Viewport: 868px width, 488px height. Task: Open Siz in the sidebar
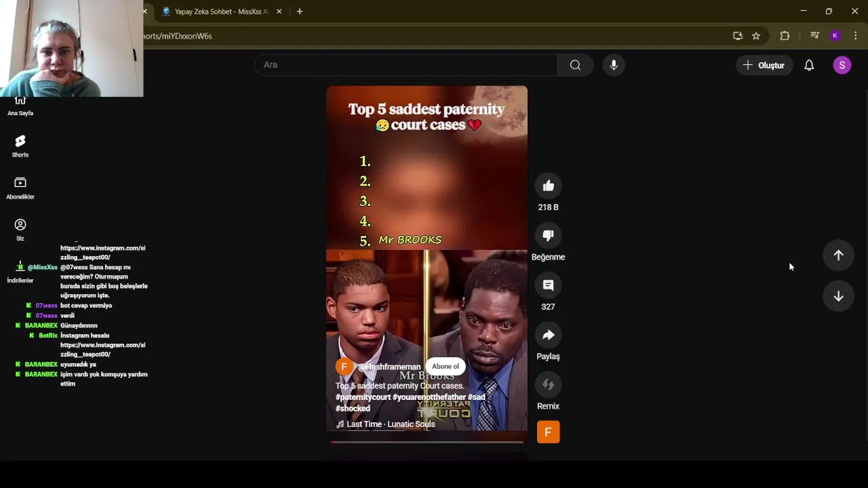20,229
